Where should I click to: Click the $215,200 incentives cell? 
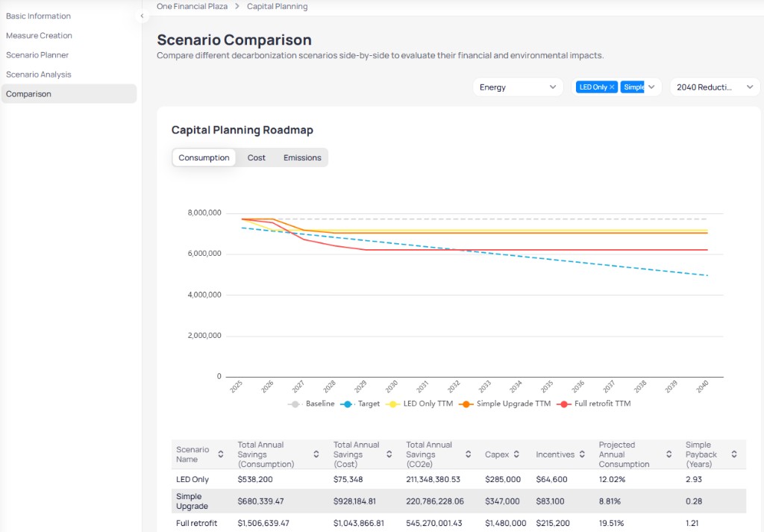(x=553, y=523)
